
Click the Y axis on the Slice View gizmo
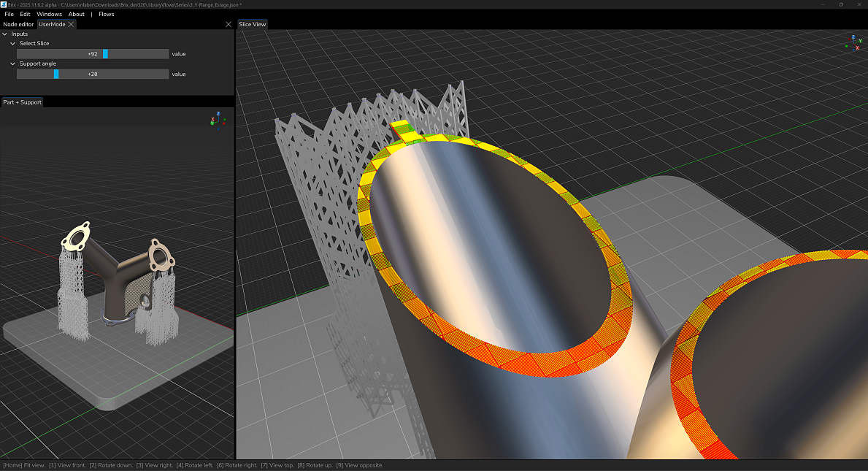click(861, 41)
